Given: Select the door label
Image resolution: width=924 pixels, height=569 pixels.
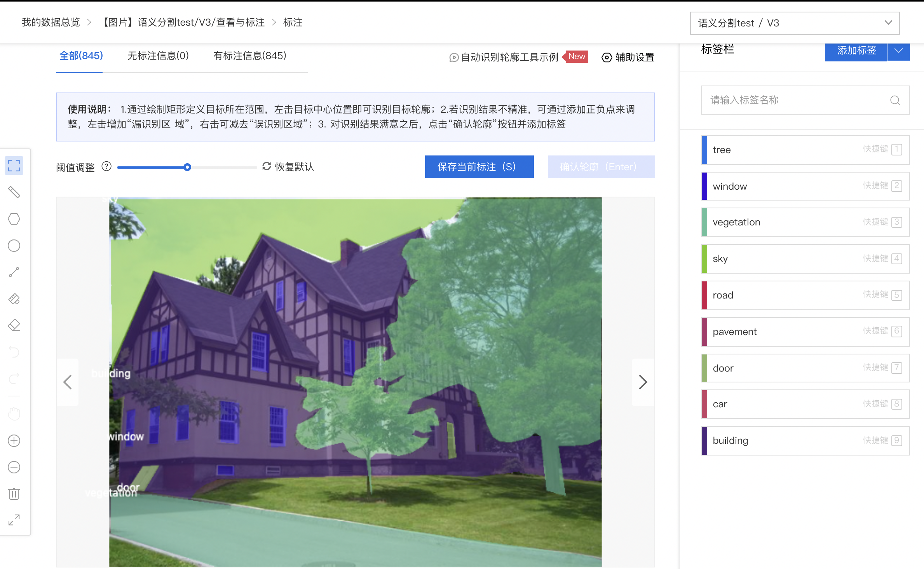Looking at the screenshot, I should point(805,368).
